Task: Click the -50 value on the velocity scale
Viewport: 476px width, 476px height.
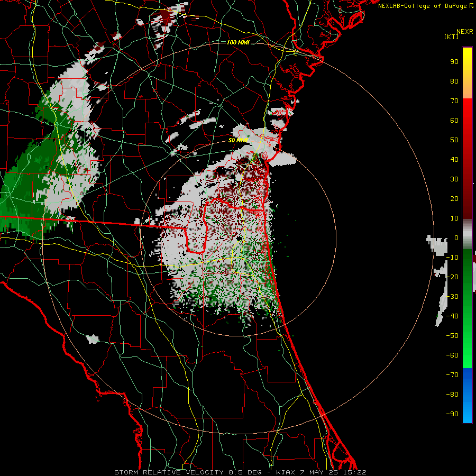Action: coord(452,336)
